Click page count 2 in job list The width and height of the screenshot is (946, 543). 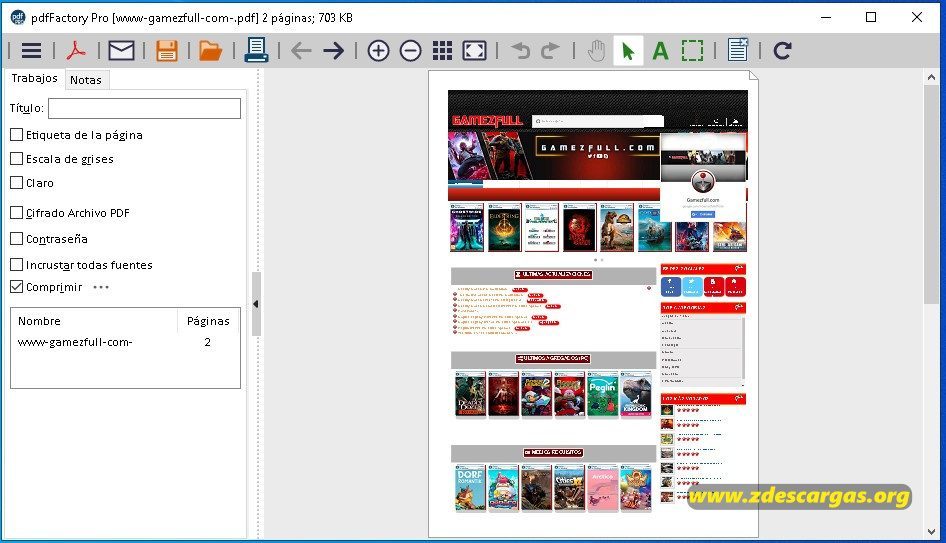(x=208, y=342)
